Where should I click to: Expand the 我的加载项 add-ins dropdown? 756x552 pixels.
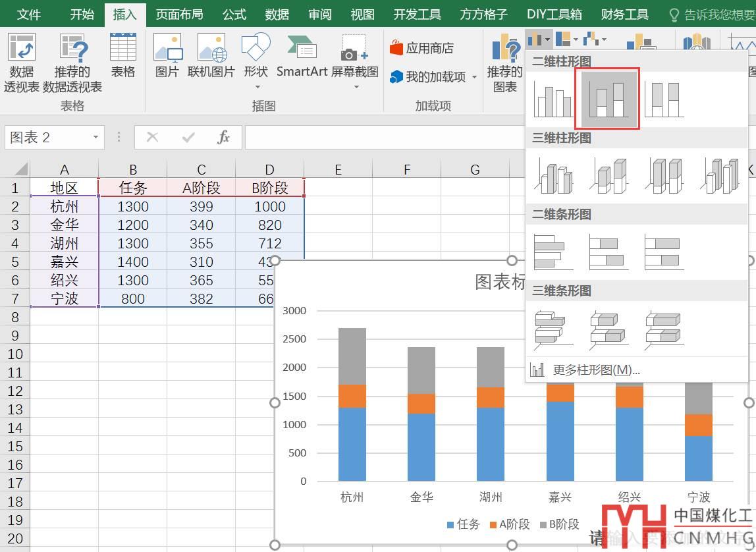[x=474, y=77]
